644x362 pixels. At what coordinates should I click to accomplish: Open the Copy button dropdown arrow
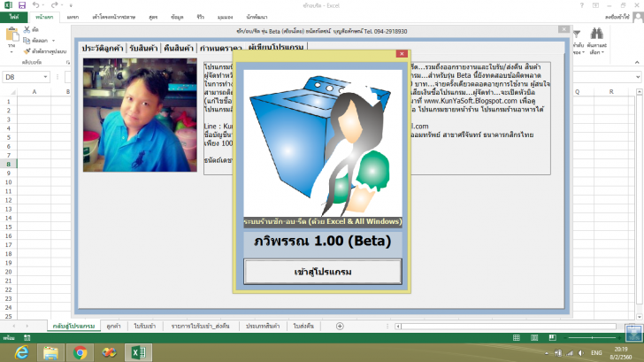[53, 41]
